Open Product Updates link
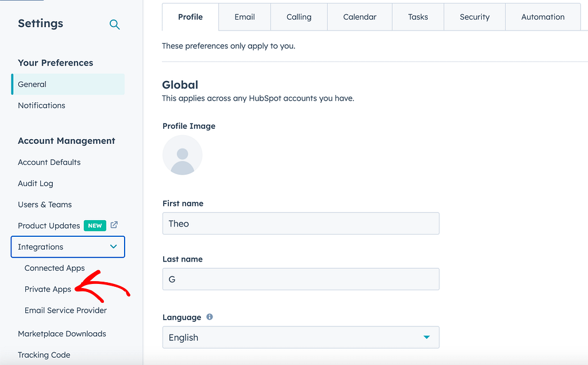The image size is (588, 365). (x=49, y=226)
